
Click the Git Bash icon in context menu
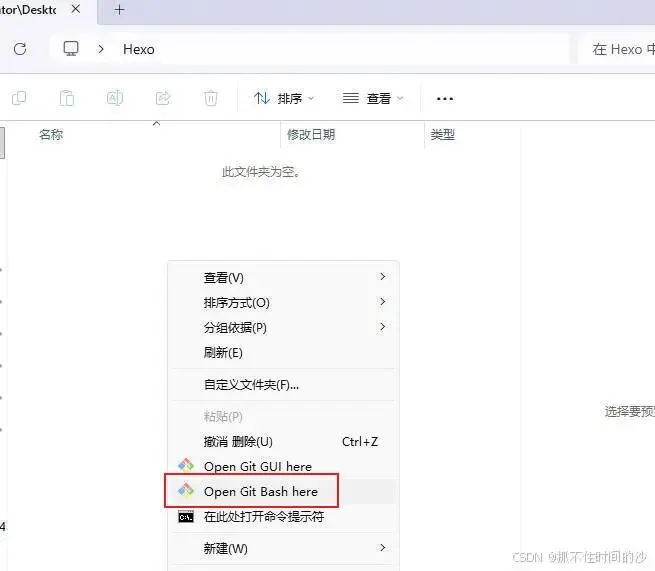point(186,490)
